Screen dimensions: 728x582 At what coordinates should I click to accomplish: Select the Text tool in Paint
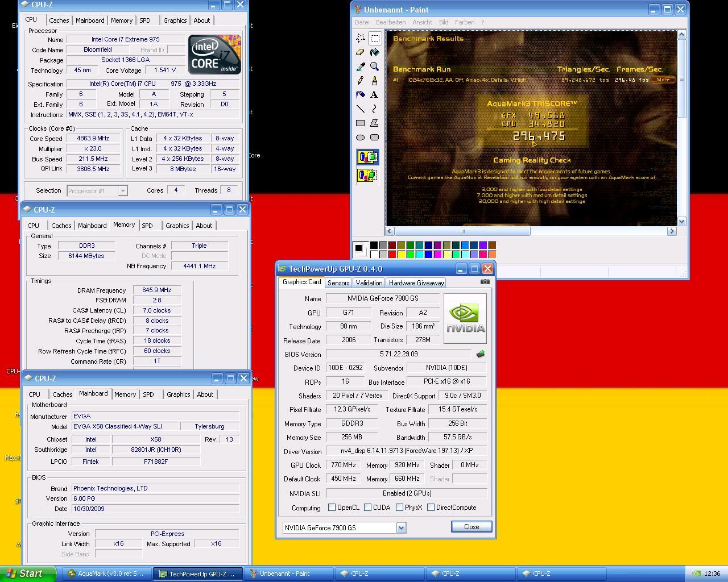tap(375, 95)
